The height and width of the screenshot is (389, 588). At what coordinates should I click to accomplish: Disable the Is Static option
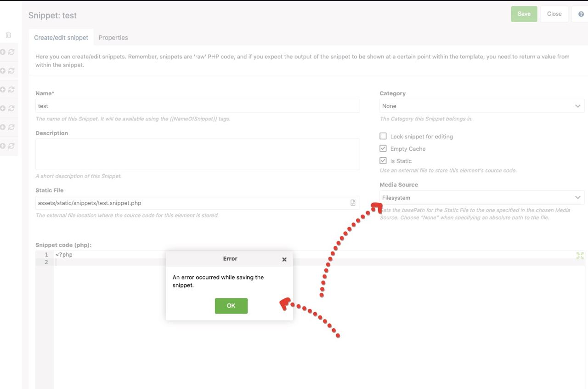pyautogui.click(x=384, y=160)
